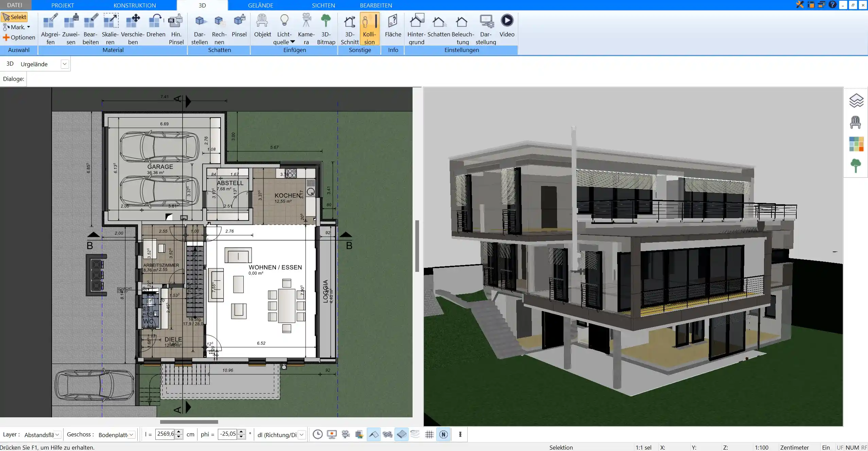Image resolution: width=868 pixels, height=451 pixels.
Task: Click the clock icon in bottom toolbar
Action: [x=317, y=434]
